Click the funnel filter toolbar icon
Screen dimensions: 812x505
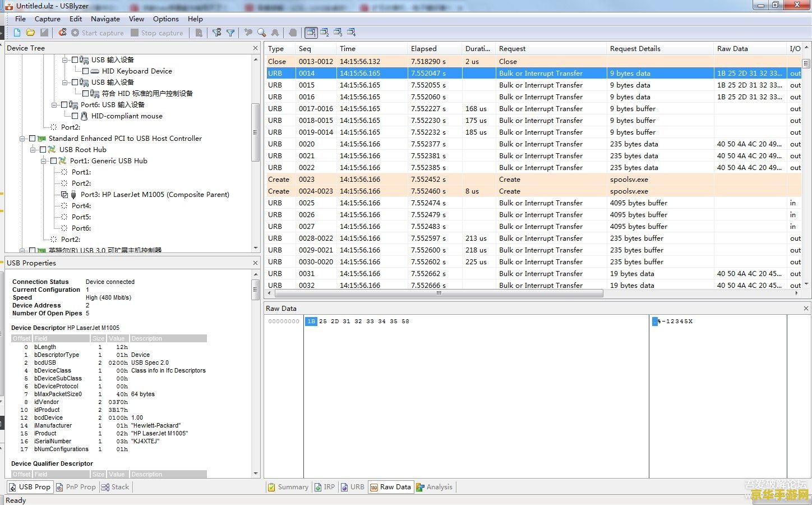click(x=230, y=33)
